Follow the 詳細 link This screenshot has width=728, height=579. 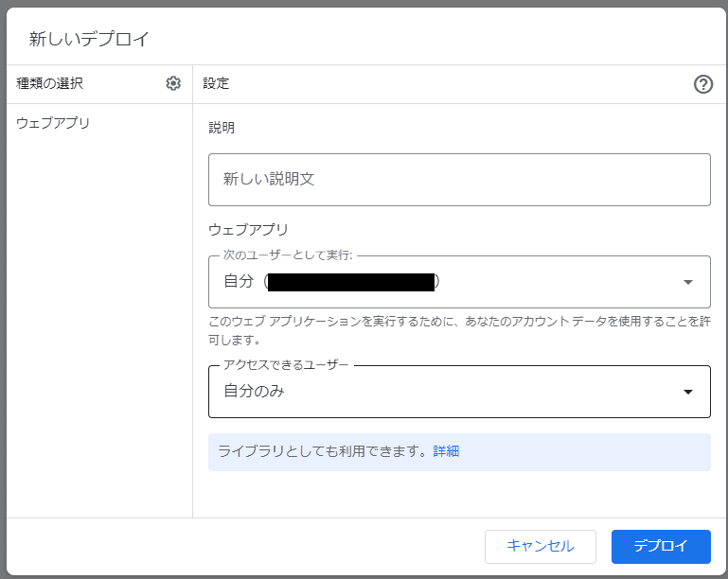pyautogui.click(x=446, y=451)
